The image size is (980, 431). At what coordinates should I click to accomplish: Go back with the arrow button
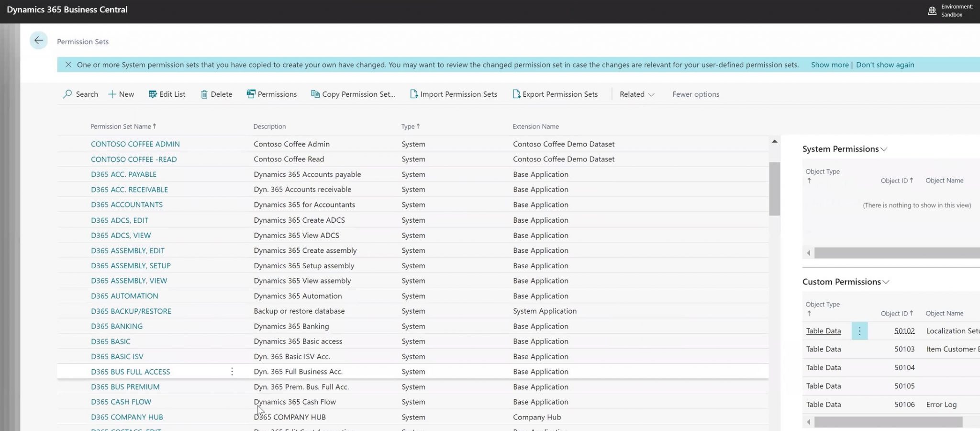[38, 40]
